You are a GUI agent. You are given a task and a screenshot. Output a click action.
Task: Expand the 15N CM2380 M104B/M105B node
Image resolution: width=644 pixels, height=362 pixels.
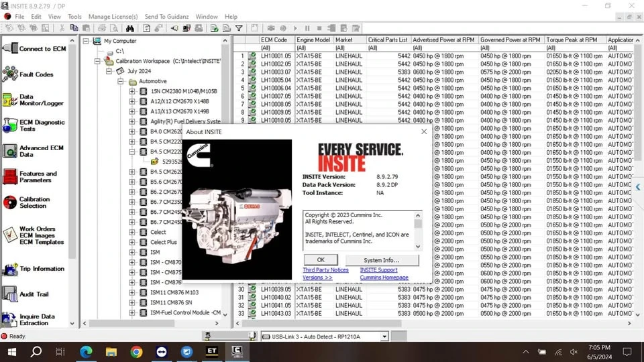pyautogui.click(x=132, y=91)
